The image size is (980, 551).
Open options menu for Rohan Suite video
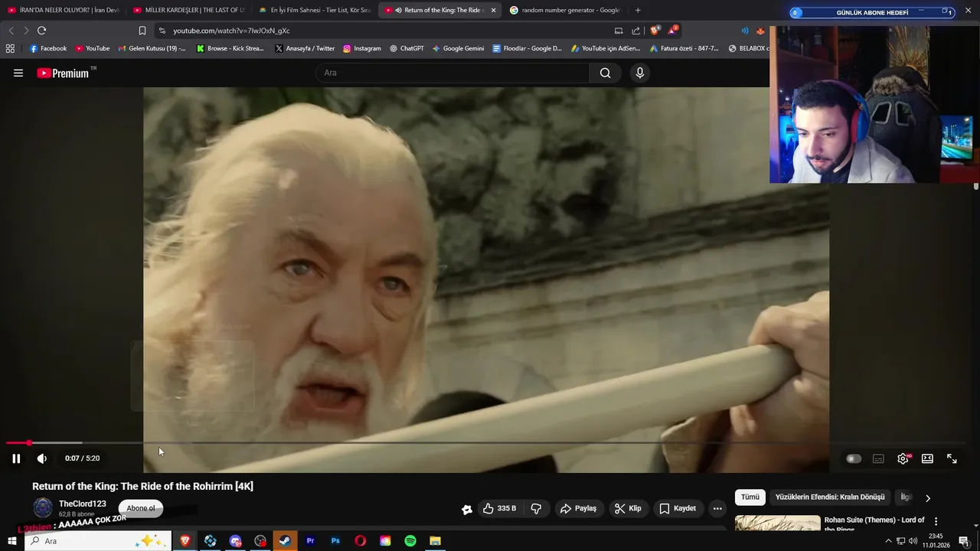(936, 521)
